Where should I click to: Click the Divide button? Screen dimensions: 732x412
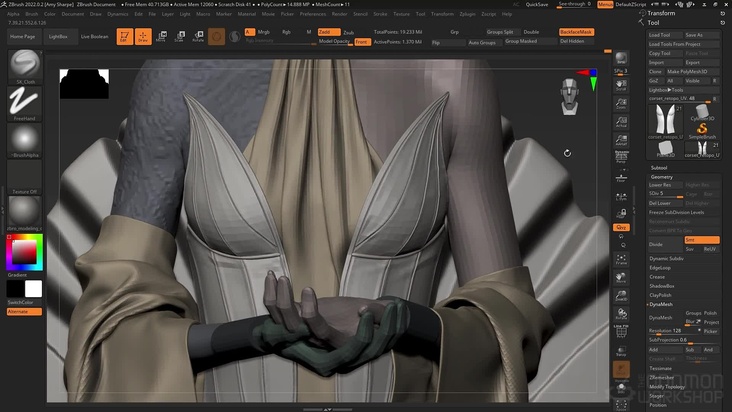click(x=665, y=244)
